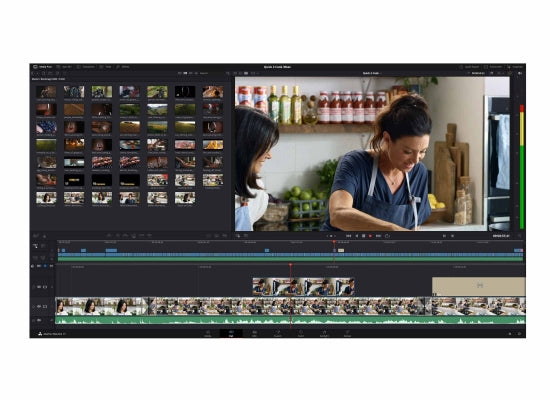
Task: Open the timeline name dropdown above viewer
Action: pos(372,73)
